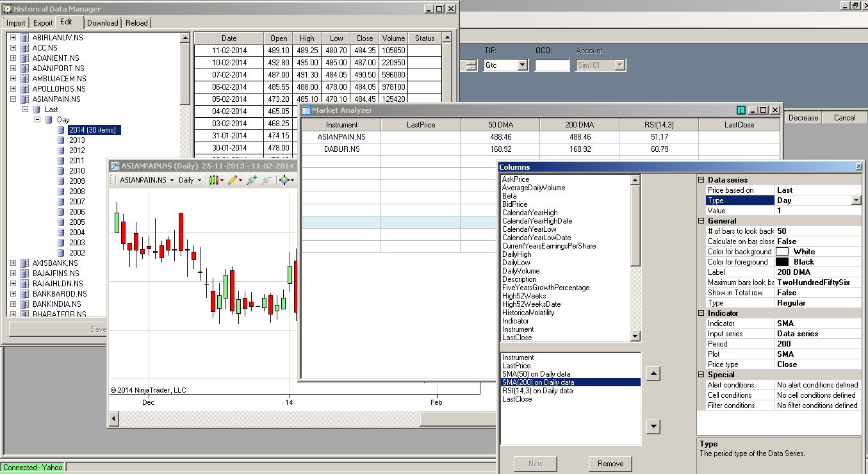Click the database icon beside the Day node
This screenshot has height=474, width=868.
49,120
